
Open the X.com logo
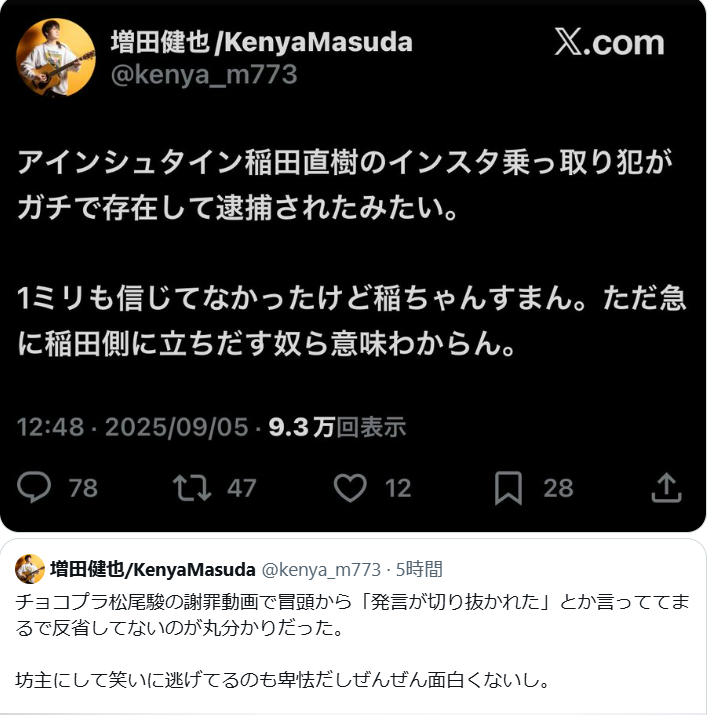(x=609, y=42)
